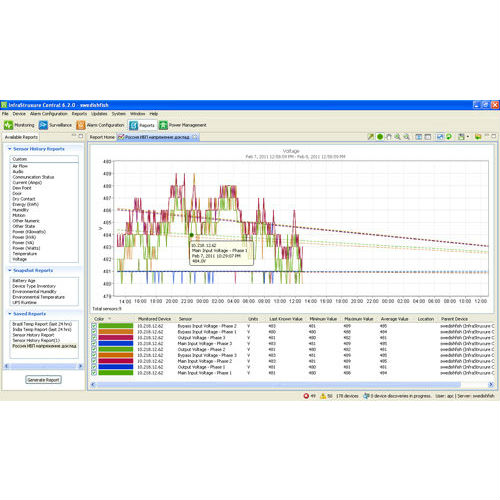
Task: Collapse the Sensor History Reports section
Action: click(10, 149)
